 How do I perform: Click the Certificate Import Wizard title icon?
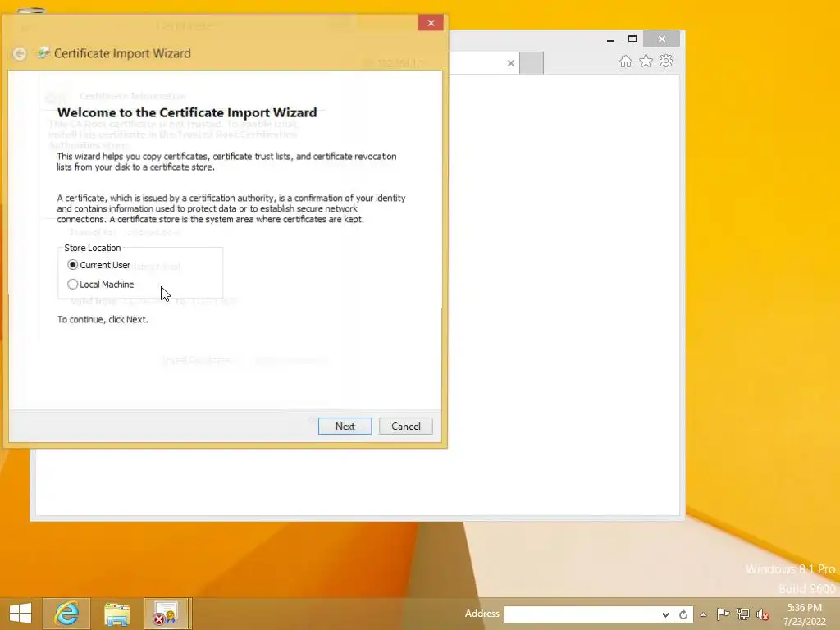pos(43,53)
